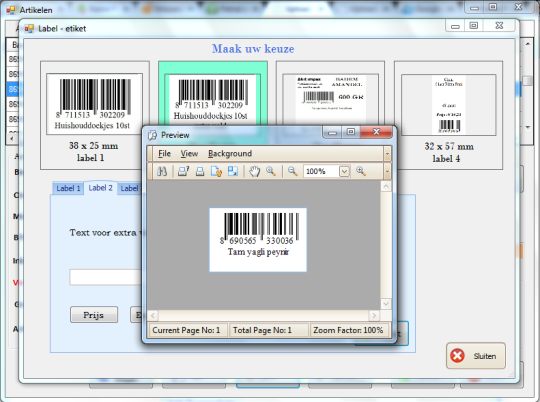Click the Artikelen window title bar icon
The height and width of the screenshot is (402, 540).
coord(11,10)
